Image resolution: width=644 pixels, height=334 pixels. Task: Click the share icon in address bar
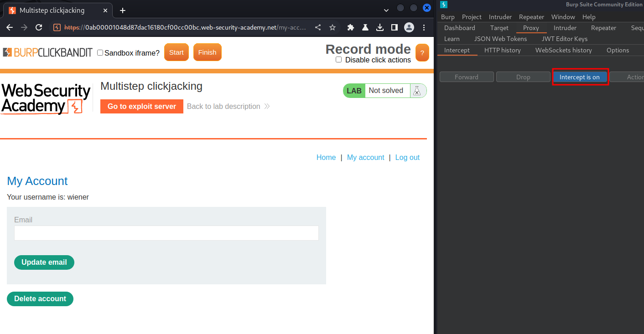click(x=318, y=27)
